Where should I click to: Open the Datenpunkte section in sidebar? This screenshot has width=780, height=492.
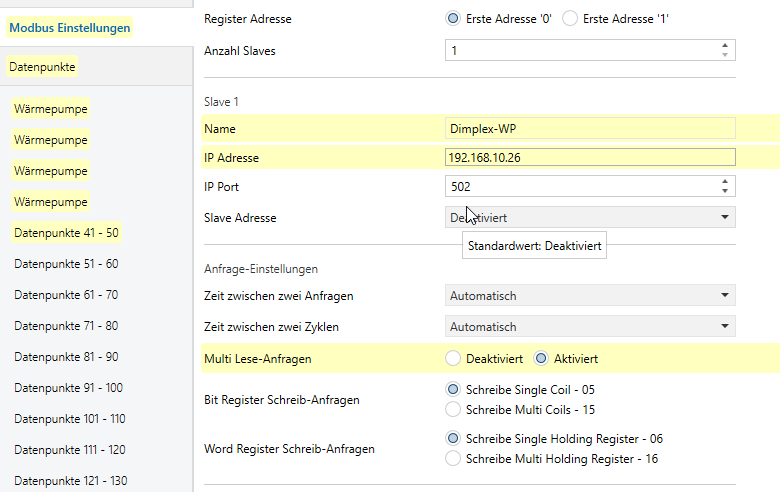point(42,67)
